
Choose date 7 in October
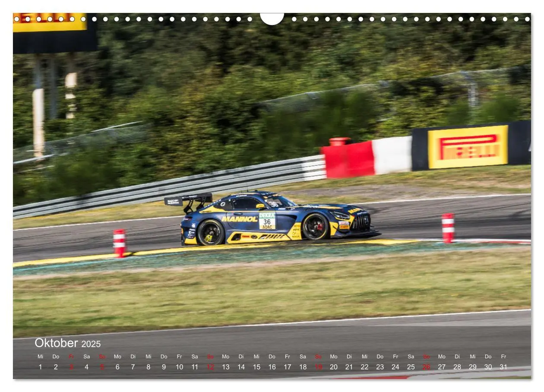click(133, 367)
